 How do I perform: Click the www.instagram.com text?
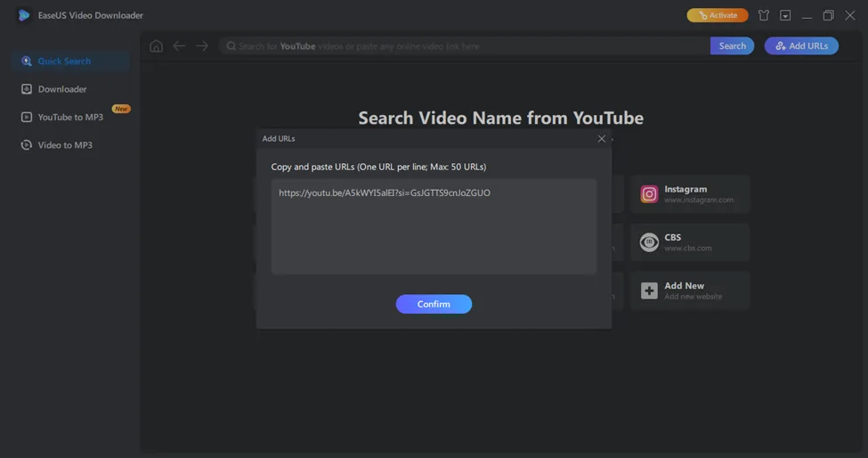pos(699,200)
